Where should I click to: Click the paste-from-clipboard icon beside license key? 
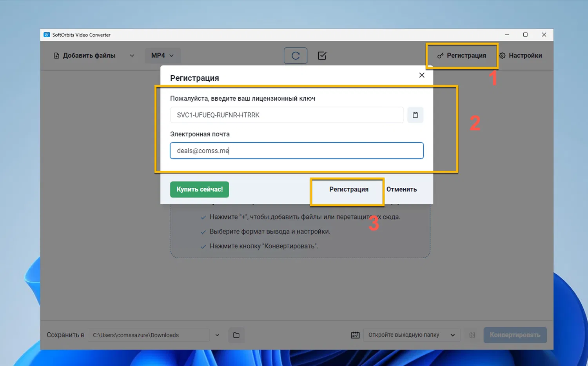pyautogui.click(x=415, y=115)
